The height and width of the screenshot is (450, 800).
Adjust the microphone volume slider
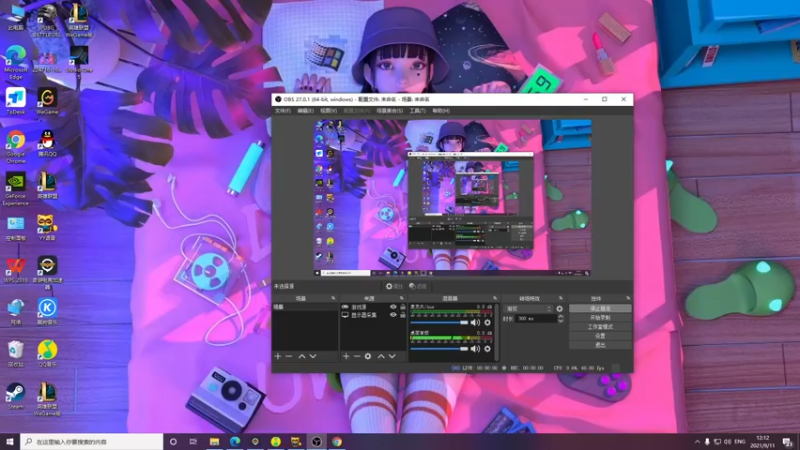439,322
